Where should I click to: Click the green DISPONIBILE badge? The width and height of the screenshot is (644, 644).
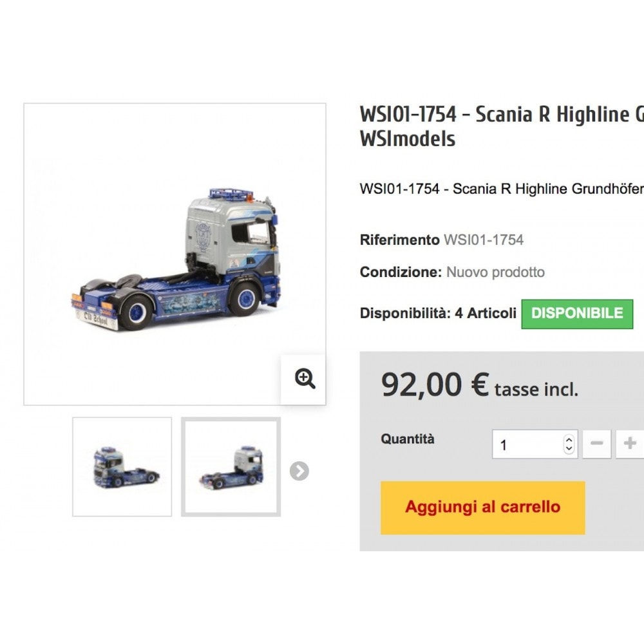tap(577, 314)
